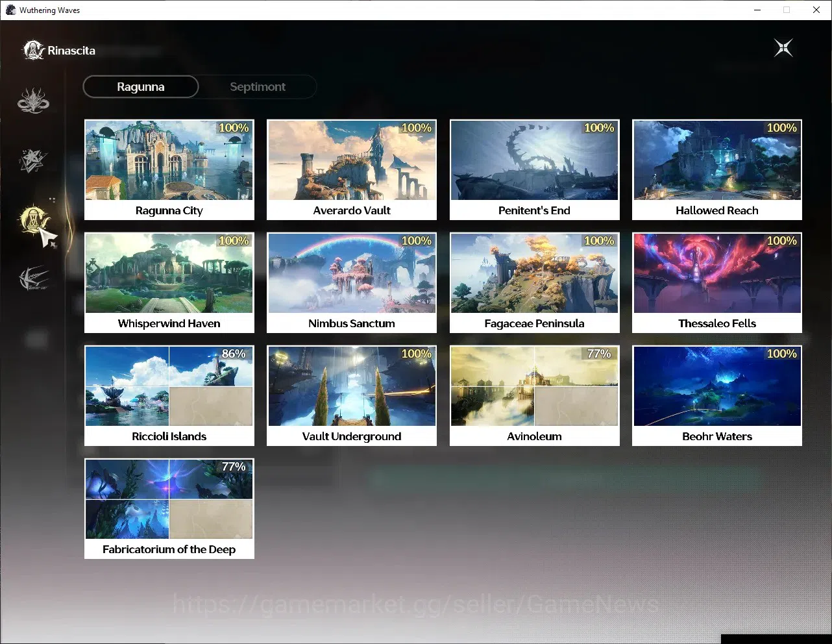
Task: Click the Rinascita logo icon in header
Action: tap(33, 50)
